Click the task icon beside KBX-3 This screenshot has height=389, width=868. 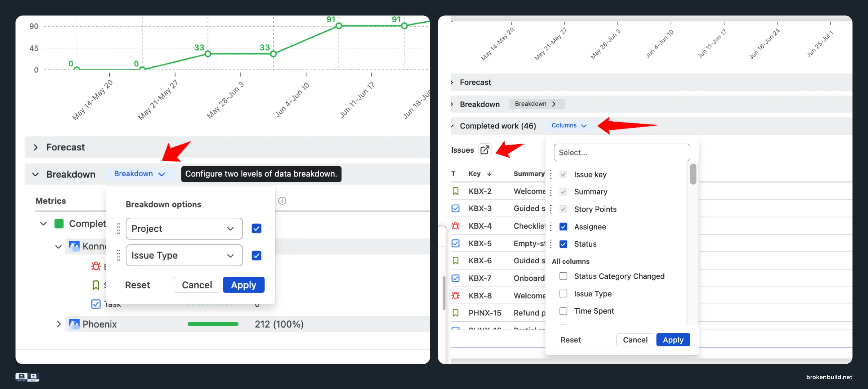(455, 208)
